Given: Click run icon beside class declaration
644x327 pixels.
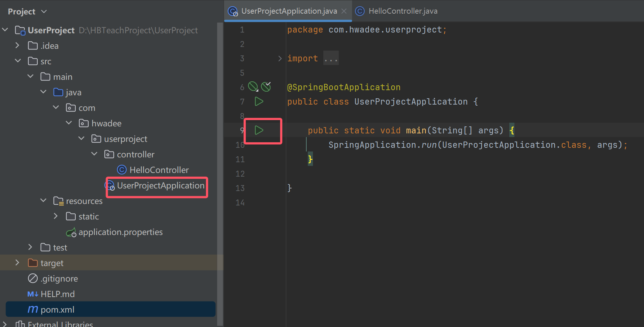Looking at the screenshot, I should [259, 101].
